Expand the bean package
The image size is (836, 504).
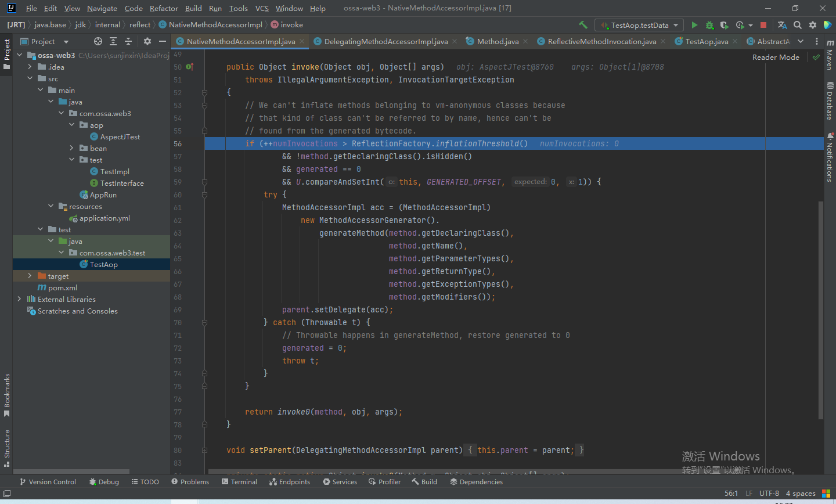71,148
